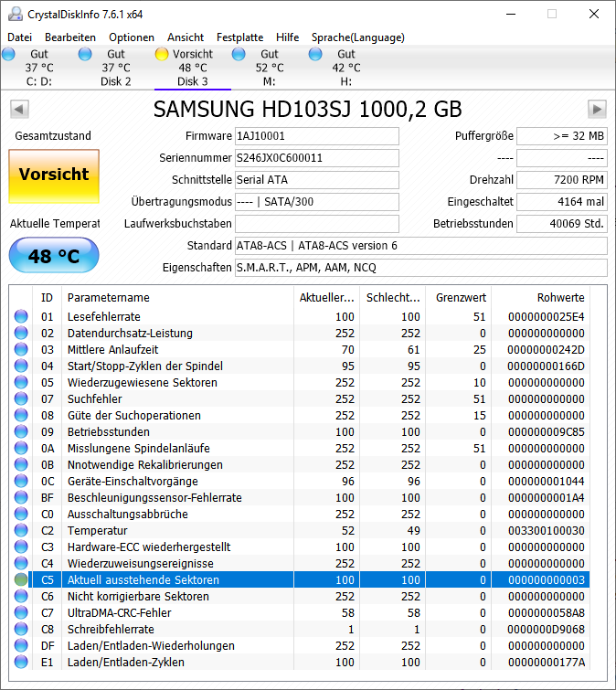
Task: Click the status orb for Beschleunigungssensor-Fehlerrate row
Action: 21,498
